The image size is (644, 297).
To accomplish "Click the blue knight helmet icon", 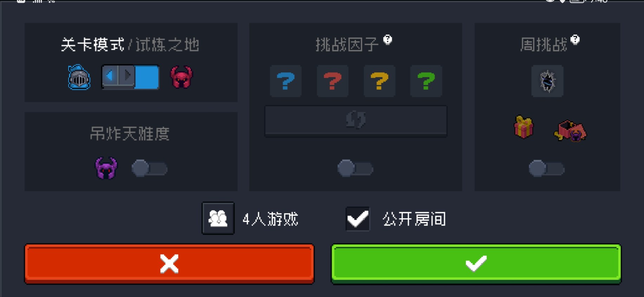I will (x=79, y=77).
